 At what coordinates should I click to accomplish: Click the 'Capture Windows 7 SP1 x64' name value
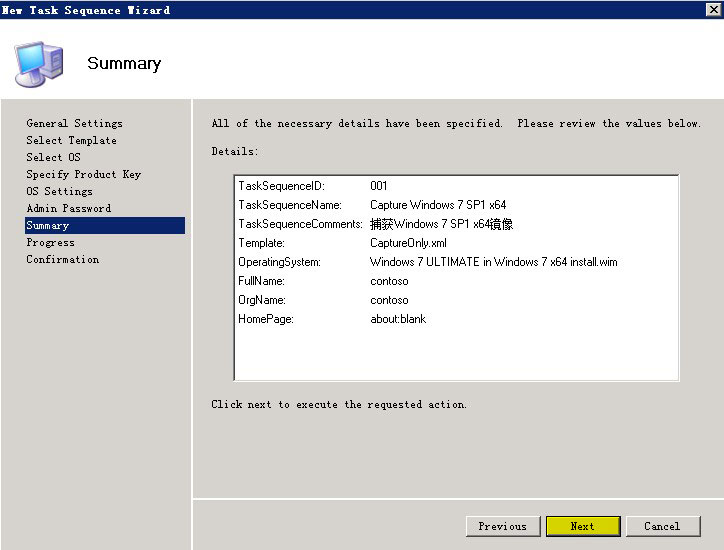438,205
